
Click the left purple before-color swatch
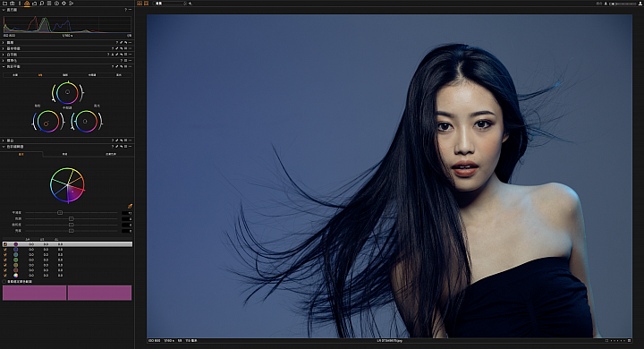pyautogui.click(x=35, y=293)
